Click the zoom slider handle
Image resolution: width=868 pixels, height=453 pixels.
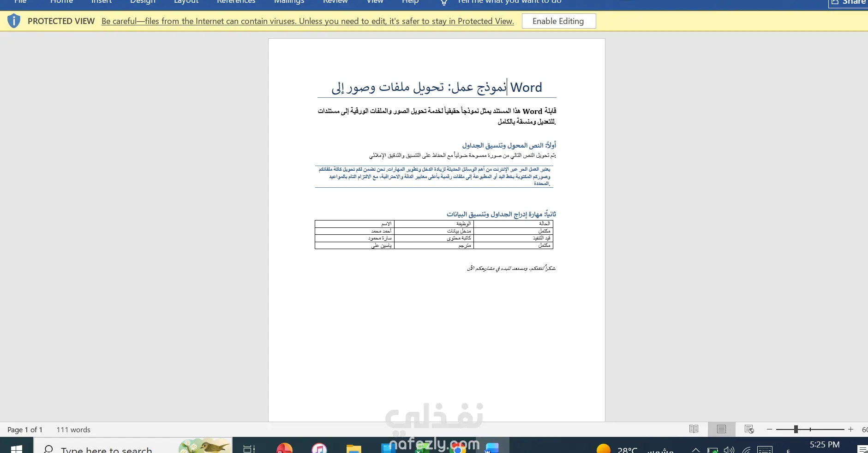pos(796,429)
